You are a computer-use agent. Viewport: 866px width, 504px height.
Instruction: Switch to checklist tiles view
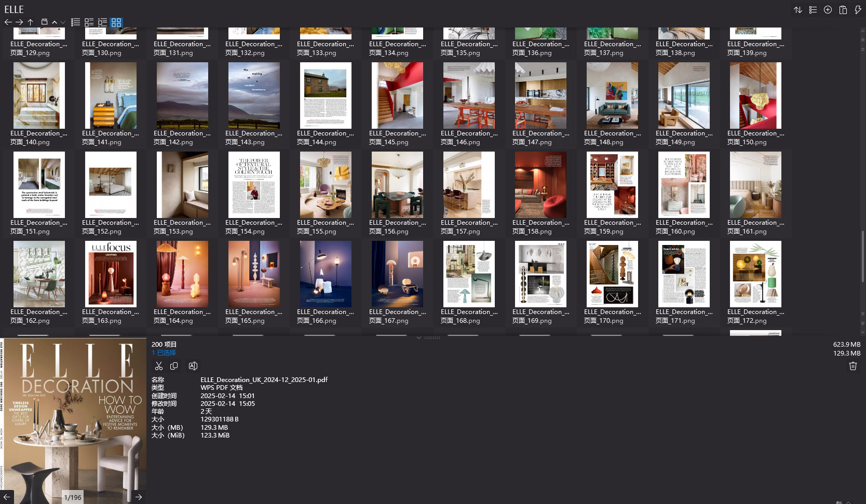(89, 22)
